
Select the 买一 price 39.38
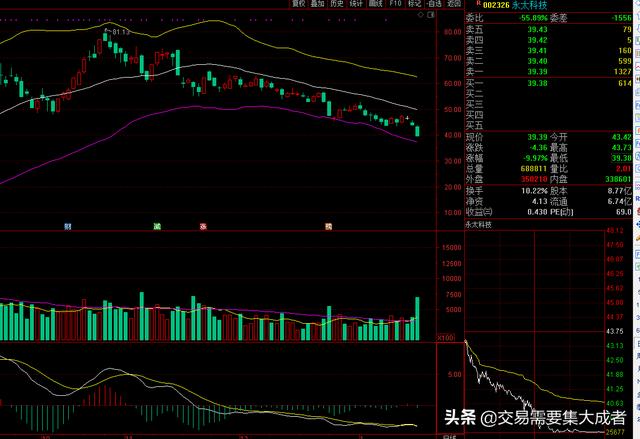tap(537, 83)
